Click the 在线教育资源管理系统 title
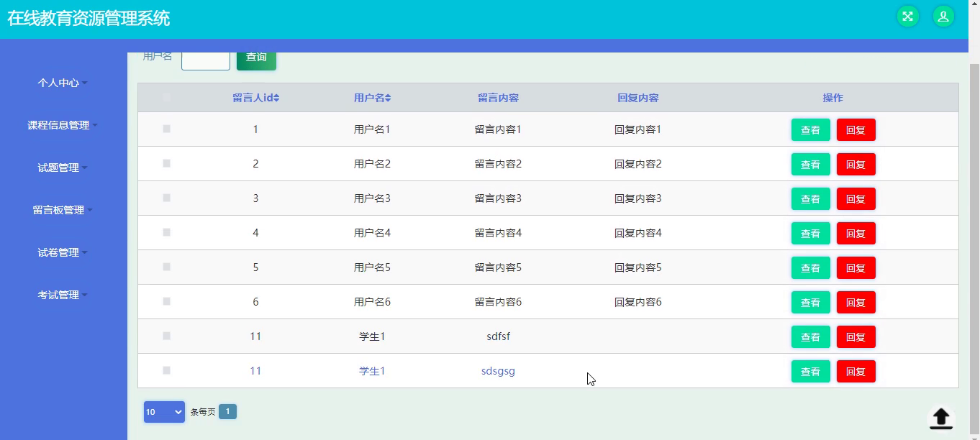Screen dimensions: 980x440 (x=89, y=19)
